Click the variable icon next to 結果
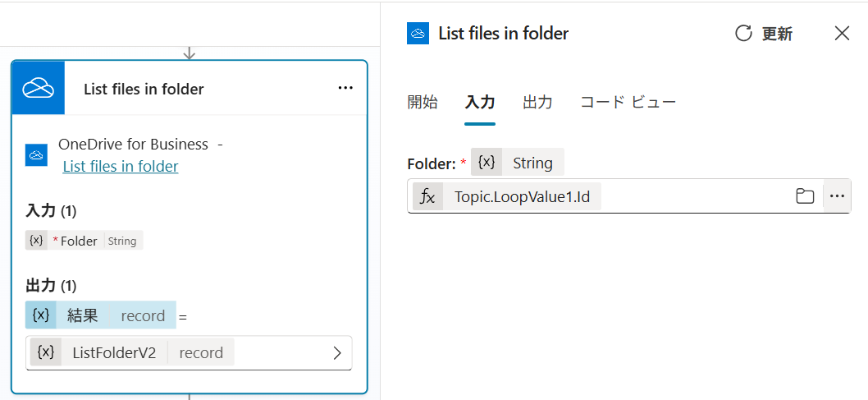The image size is (868, 400). pyautogui.click(x=41, y=315)
